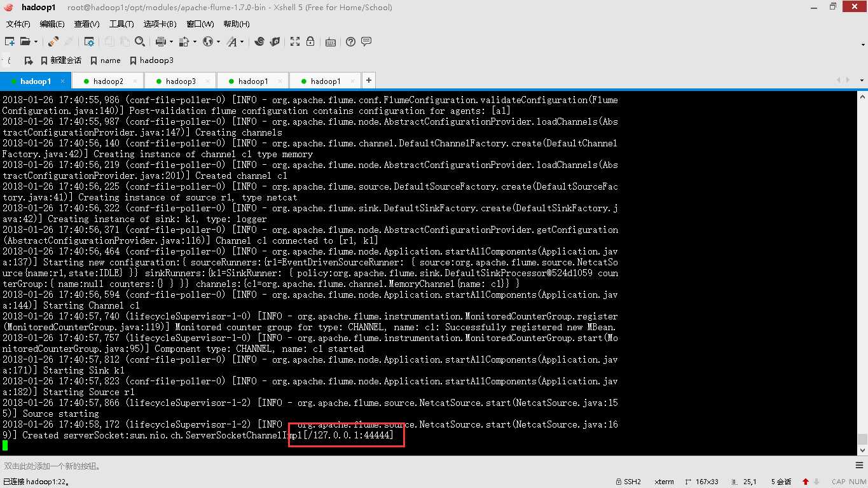868x488 pixels.
Task: Expand the Open folder dropdown arrow
Action: pos(36,42)
